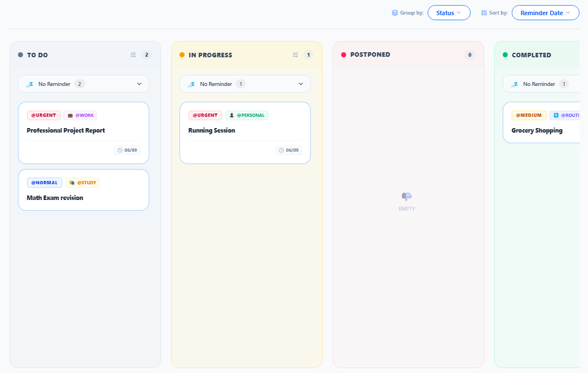Click the routine icon in the @ROUTINE tag
The height and width of the screenshot is (373, 588).
tap(556, 115)
